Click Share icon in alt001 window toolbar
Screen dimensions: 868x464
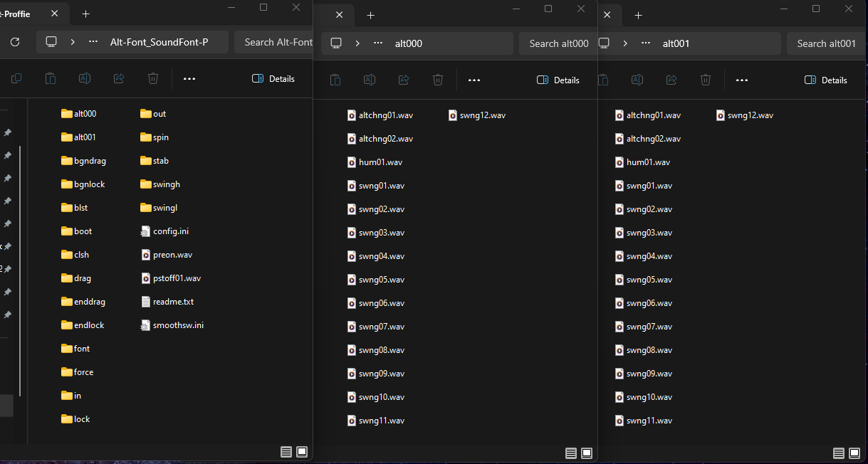click(671, 80)
